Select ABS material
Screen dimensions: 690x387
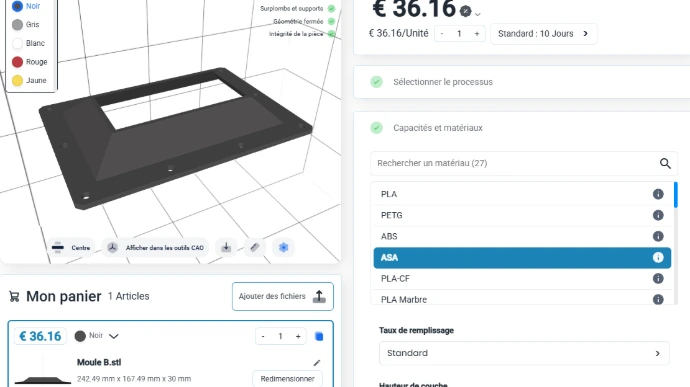coord(522,236)
